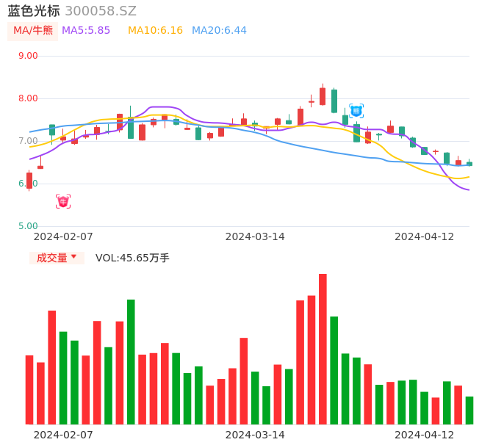Open the 成交量 indicator dropdown

pos(57,258)
